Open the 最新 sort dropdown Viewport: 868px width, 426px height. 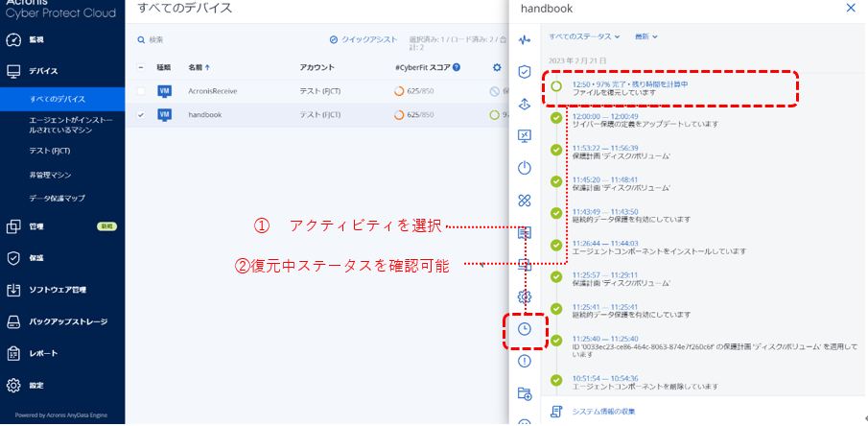pos(646,36)
